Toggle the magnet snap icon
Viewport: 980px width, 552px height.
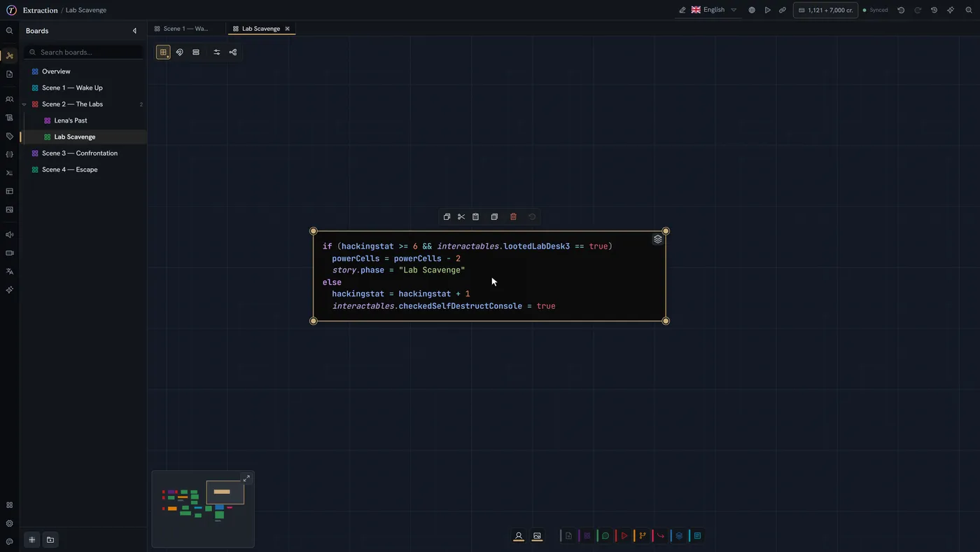(x=180, y=53)
